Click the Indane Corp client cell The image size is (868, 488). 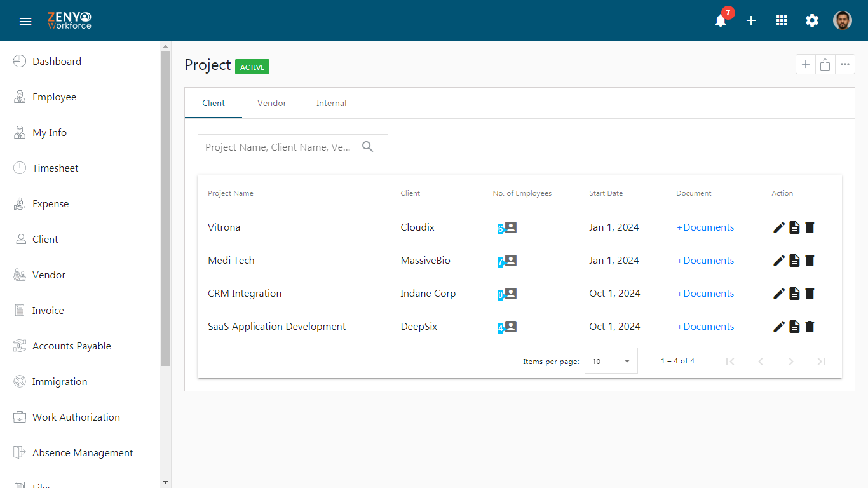[x=428, y=294]
